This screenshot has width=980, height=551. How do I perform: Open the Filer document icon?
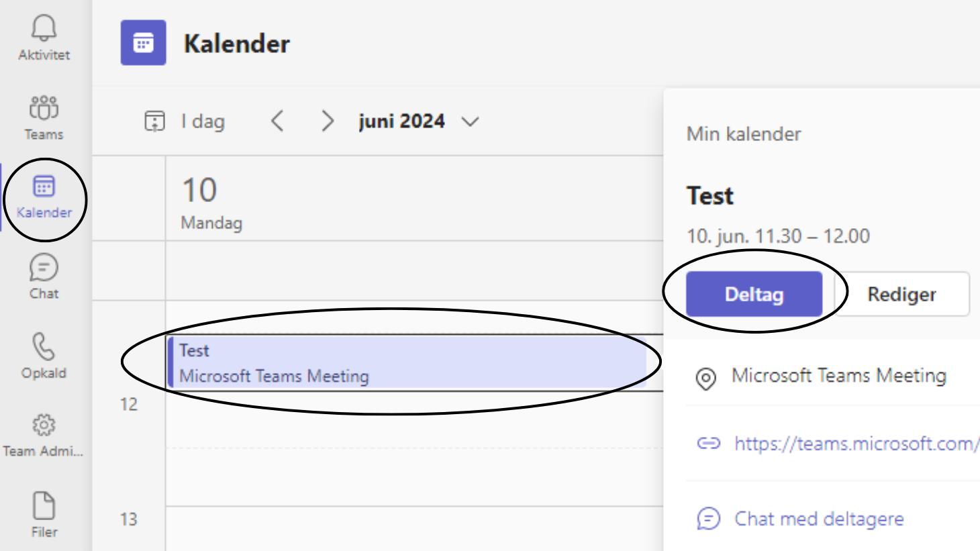click(x=44, y=506)
